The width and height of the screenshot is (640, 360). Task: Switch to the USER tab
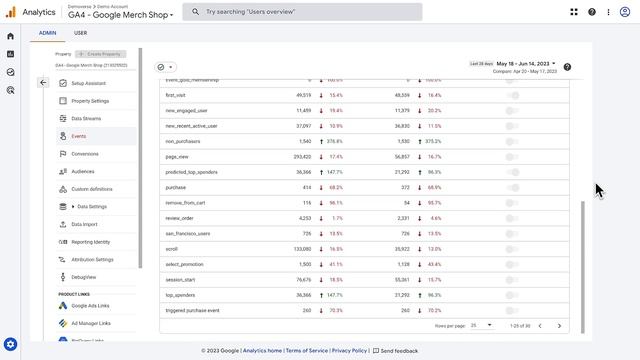80,33
